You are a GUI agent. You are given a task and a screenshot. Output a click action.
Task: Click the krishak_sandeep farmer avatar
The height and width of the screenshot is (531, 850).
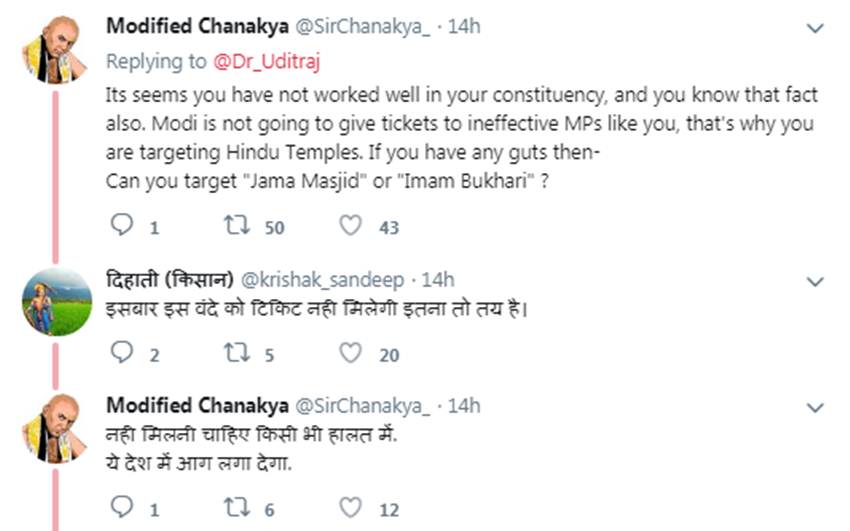click(x=50, y=301)
